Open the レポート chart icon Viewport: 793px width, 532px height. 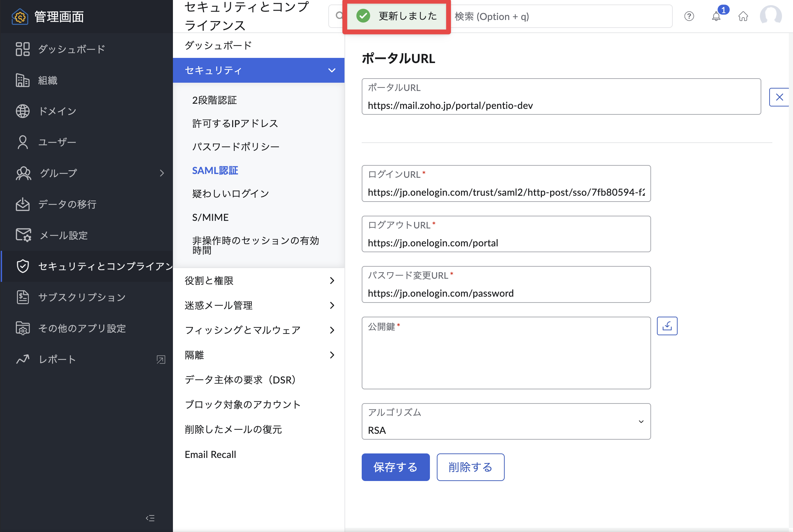click(x=23, y=359)
